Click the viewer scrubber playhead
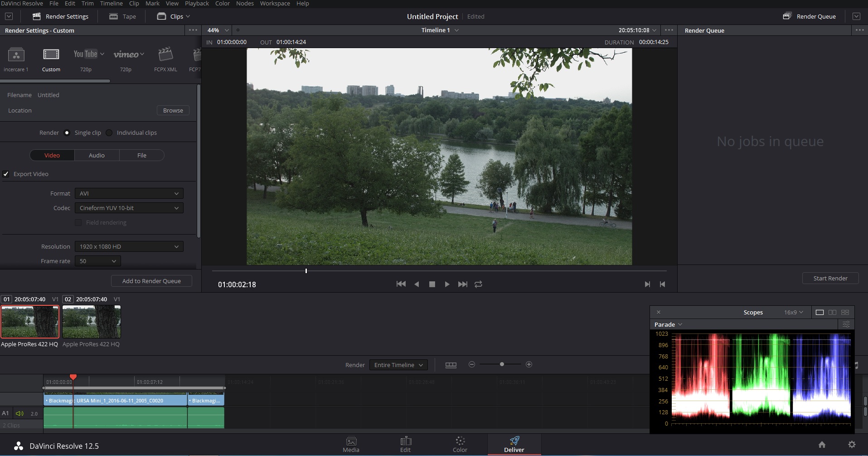The width and height of the screenshot is (868, 456). tap(306, 271)
